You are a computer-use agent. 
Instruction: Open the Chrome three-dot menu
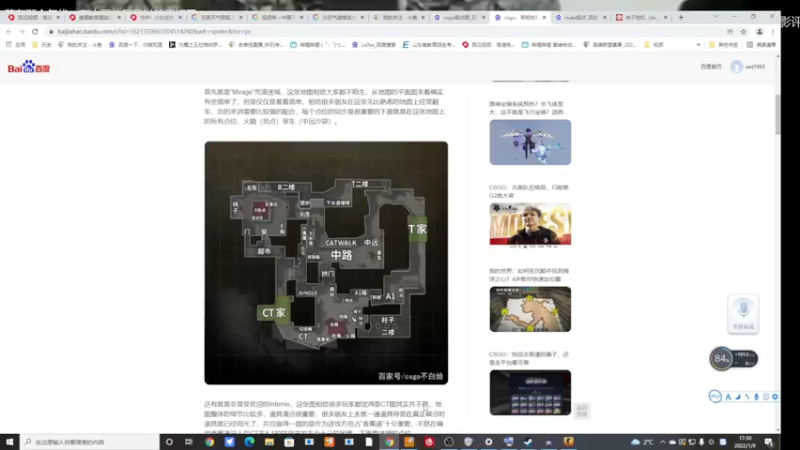click(x=772, y=32)
